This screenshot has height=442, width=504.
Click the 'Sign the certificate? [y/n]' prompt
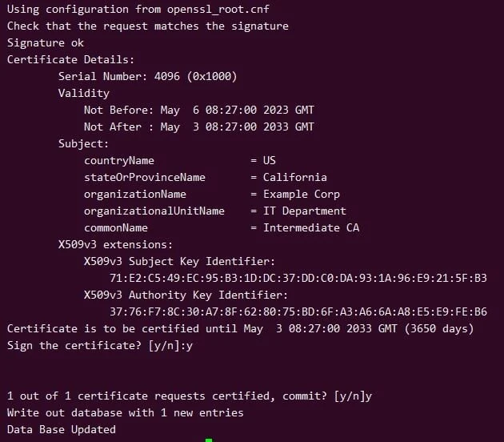tap(99, 345)
